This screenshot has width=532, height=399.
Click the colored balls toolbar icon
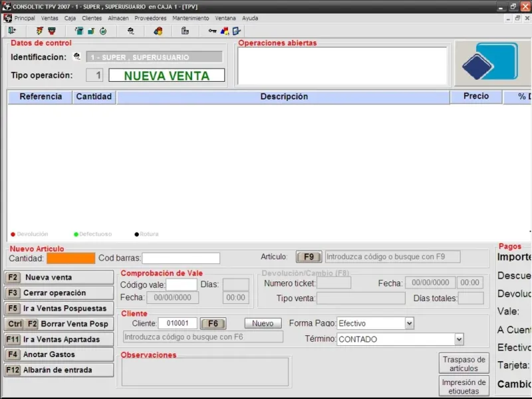(x=158, y=31)
